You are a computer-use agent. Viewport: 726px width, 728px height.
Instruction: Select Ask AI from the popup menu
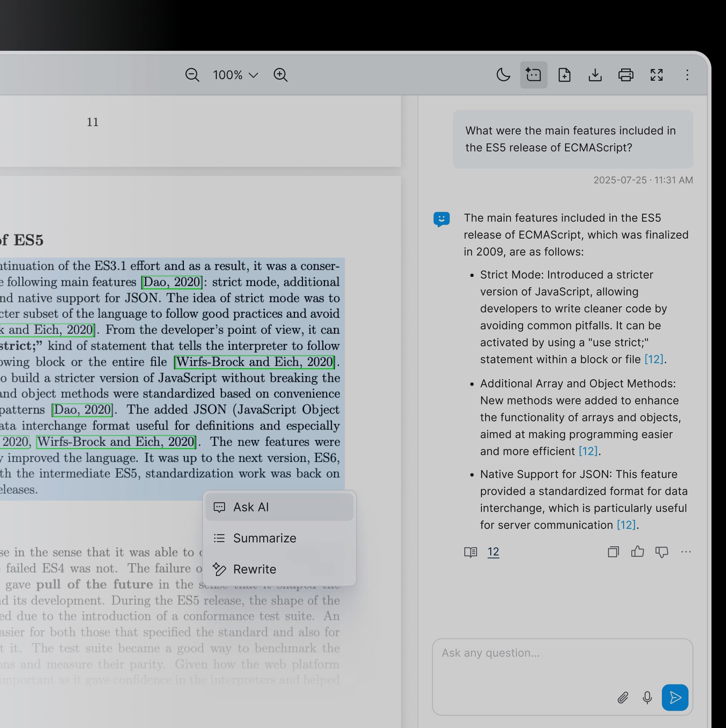[x=279, y=507]
